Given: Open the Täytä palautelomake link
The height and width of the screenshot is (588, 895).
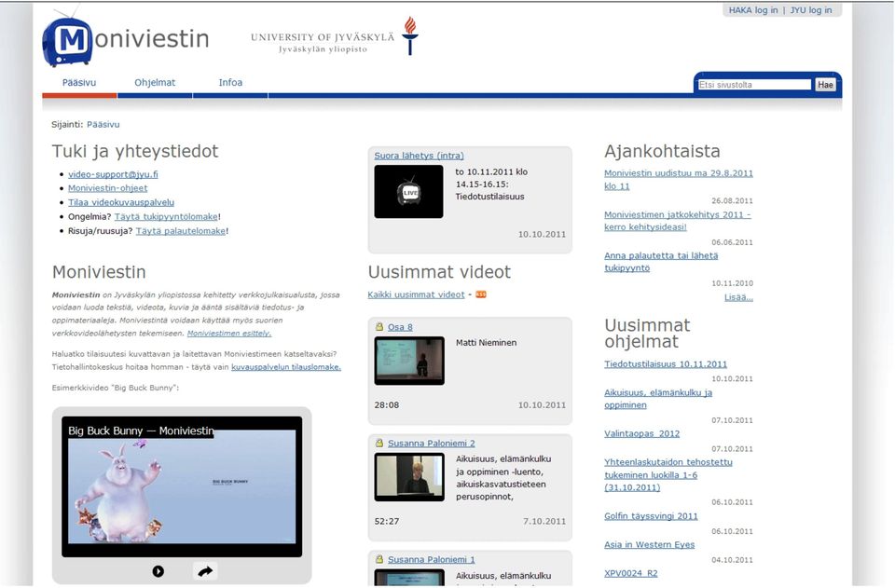Looking at the screenshot, I should point(181,231).
